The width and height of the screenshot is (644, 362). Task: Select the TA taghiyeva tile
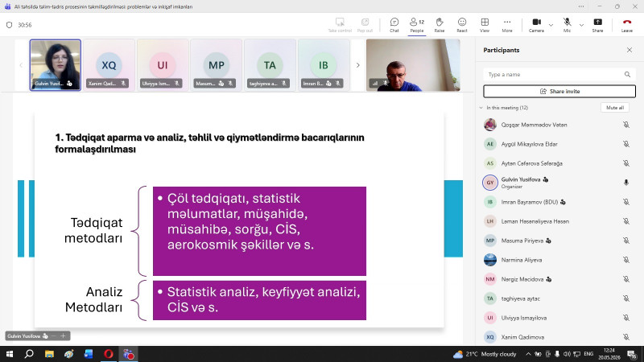pyautogui.click(x=270, y=65)
